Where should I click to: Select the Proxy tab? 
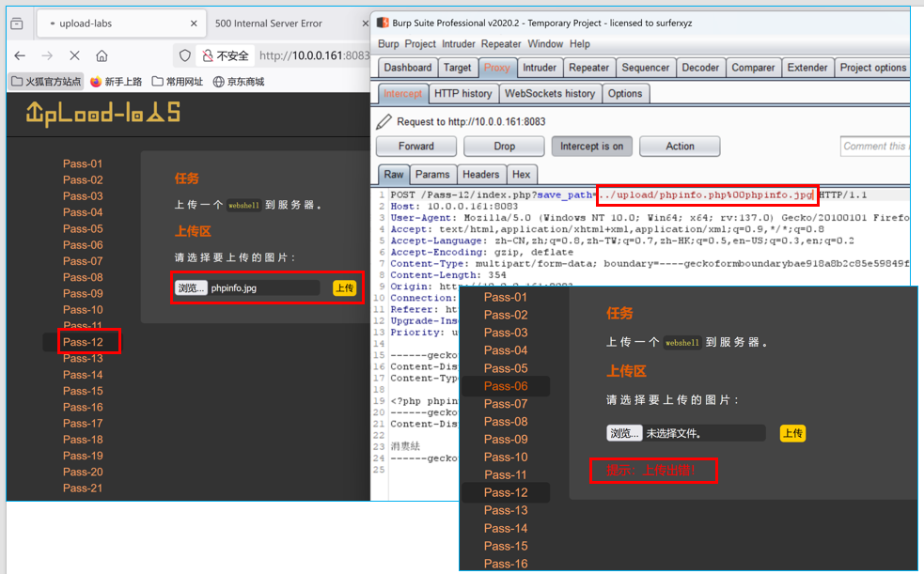point(496,68)
